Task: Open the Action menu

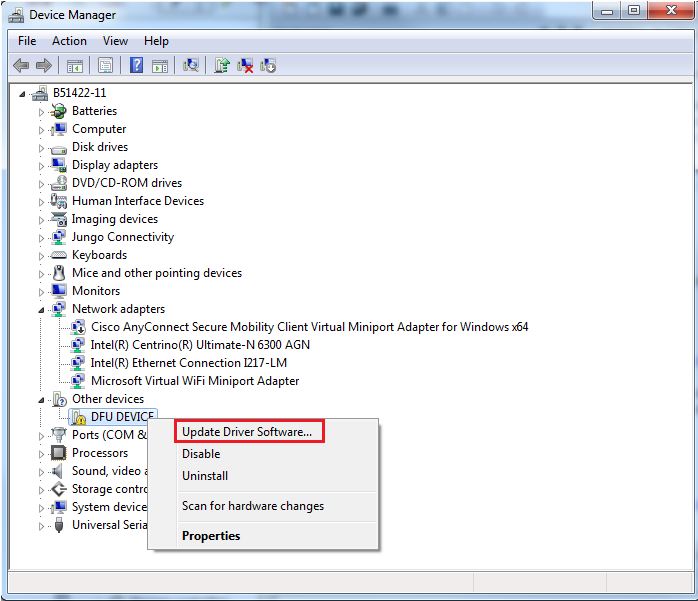Action: tap(69, 41)
